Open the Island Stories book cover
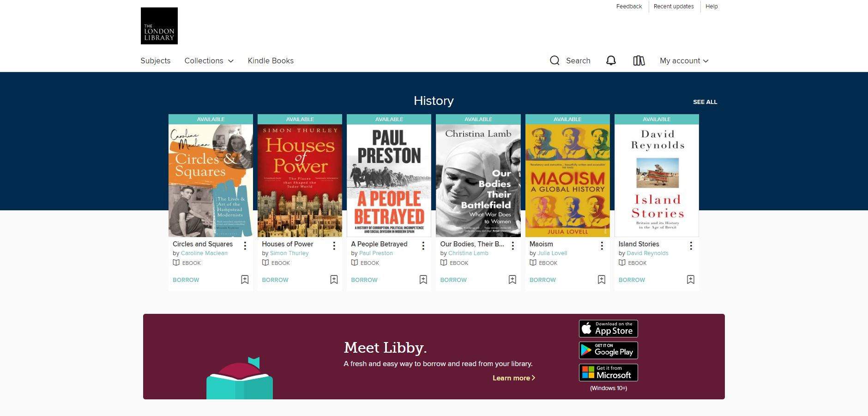Viewport: 868px width, 416px height. 657,180
